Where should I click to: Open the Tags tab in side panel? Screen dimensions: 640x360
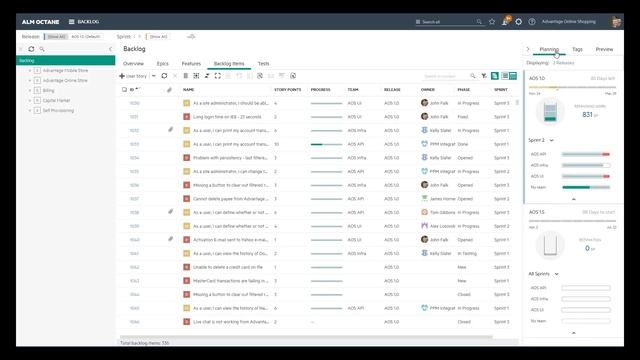(x=577, y=49)
